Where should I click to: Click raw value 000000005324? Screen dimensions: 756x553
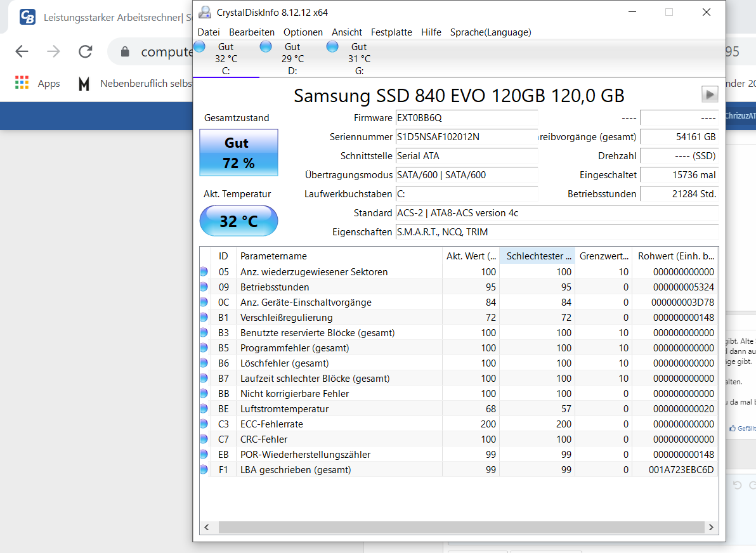(684, 287)
